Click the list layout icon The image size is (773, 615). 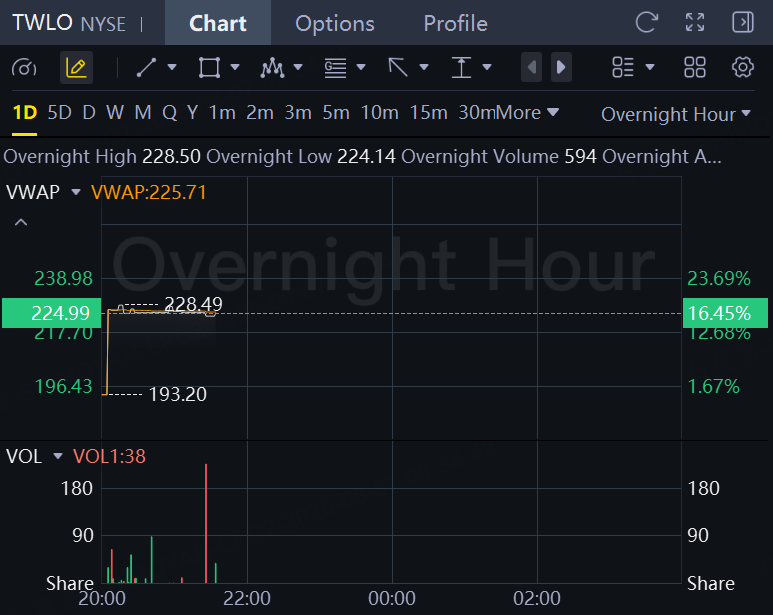coord(623,68)
